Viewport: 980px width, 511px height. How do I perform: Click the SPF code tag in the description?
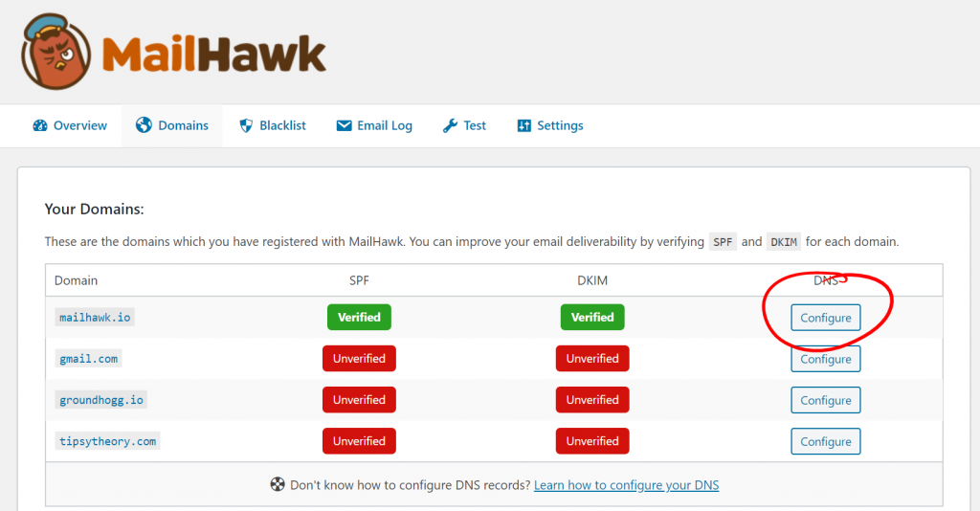pos(723,242)
